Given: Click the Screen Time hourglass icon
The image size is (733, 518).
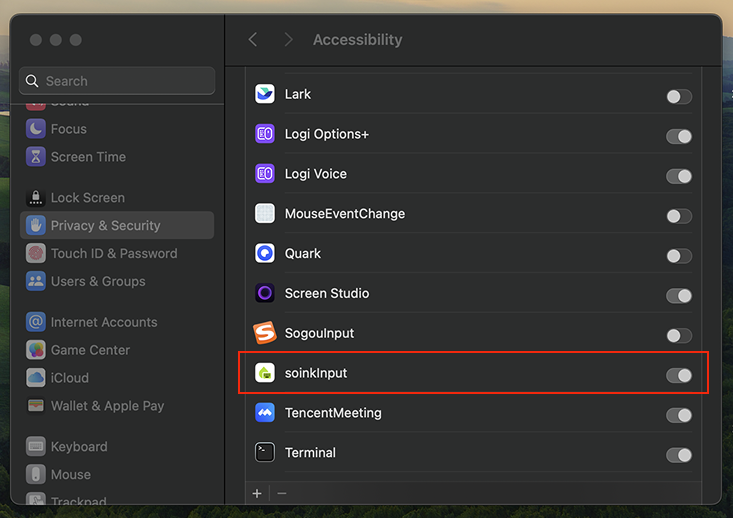Looking at the screenshot, I should 36,157.
